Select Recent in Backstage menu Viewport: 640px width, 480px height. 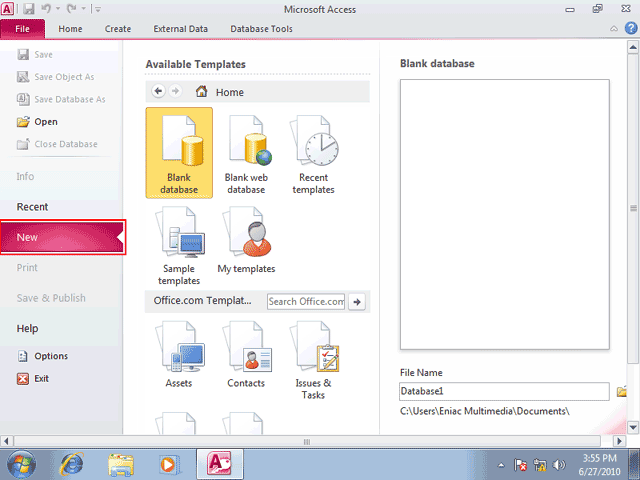point(32,207)
